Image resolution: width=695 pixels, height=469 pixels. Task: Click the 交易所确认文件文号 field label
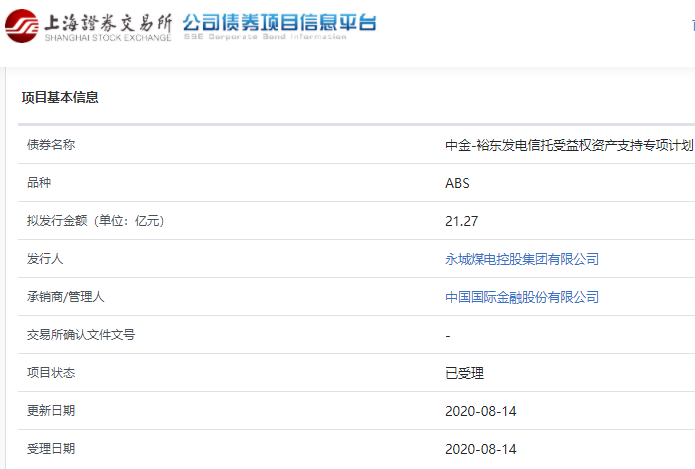81,335
